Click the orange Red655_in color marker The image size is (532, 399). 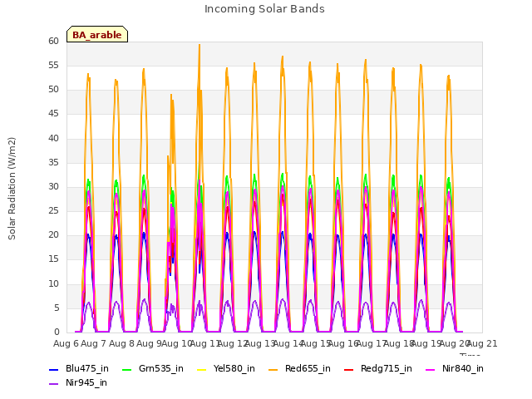(x=273, y=369)
